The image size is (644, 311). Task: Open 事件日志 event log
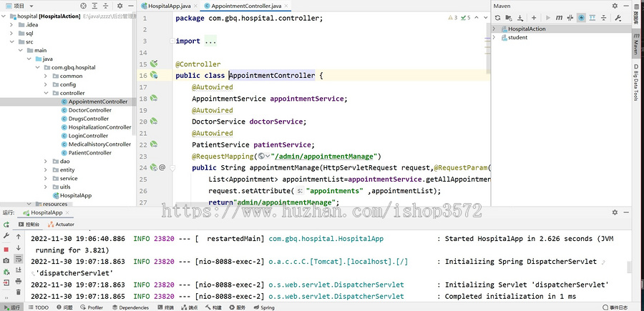click(615, 307)
